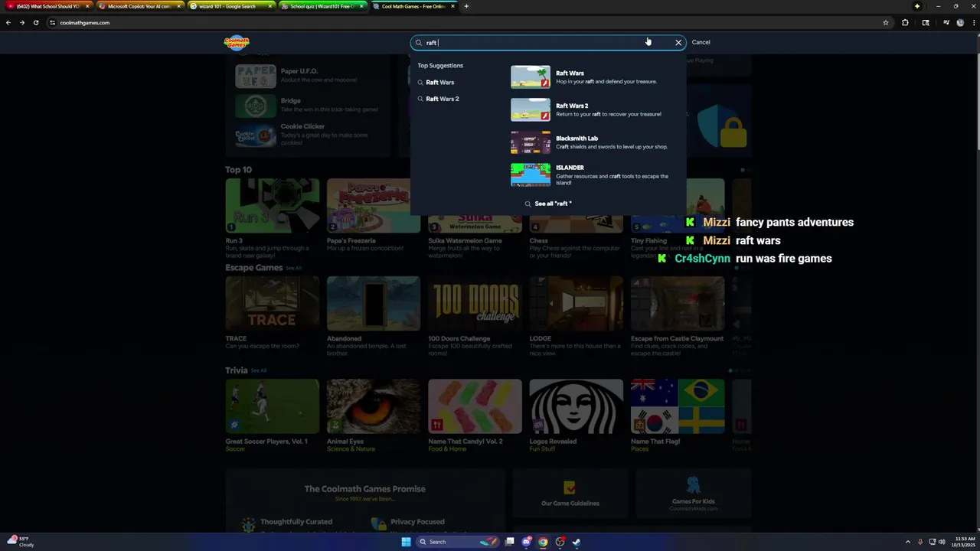980x551 pixels.
Task: Open the volume speaker icon in system tray
Action: tap(942, 542)
